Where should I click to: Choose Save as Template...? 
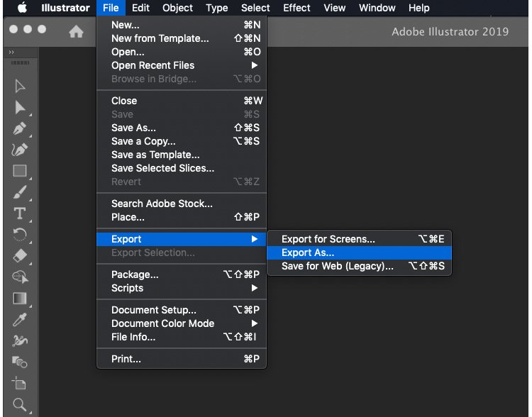tap(182, 155)
